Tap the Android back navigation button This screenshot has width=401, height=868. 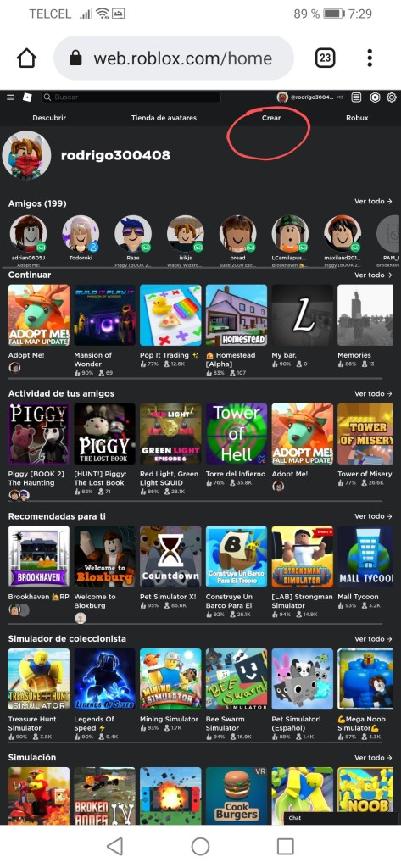pyautogui.click(x=114, y=846)
